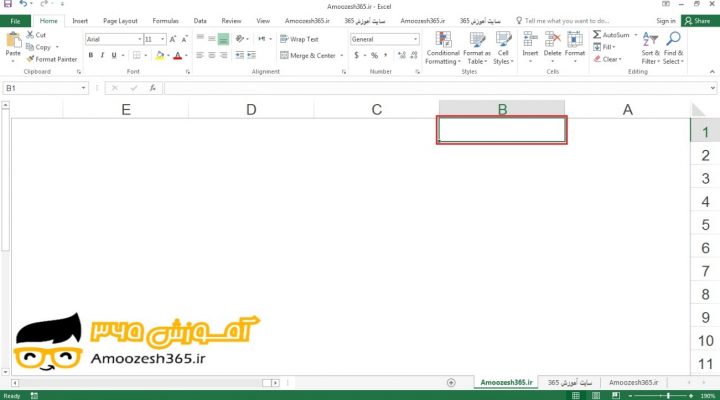Screen dimensions: 720x400
Task: Open Merge & Center dropdown arrow
Action: [x=342, y=56]
